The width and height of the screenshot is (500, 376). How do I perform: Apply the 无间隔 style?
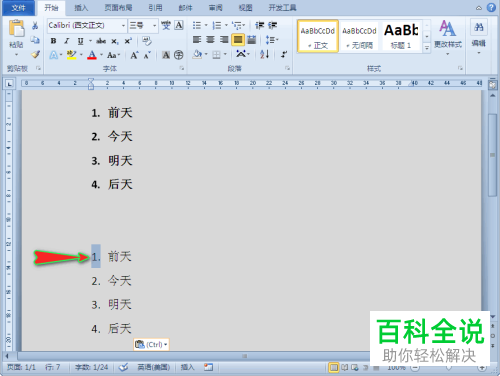pos(359,36)
